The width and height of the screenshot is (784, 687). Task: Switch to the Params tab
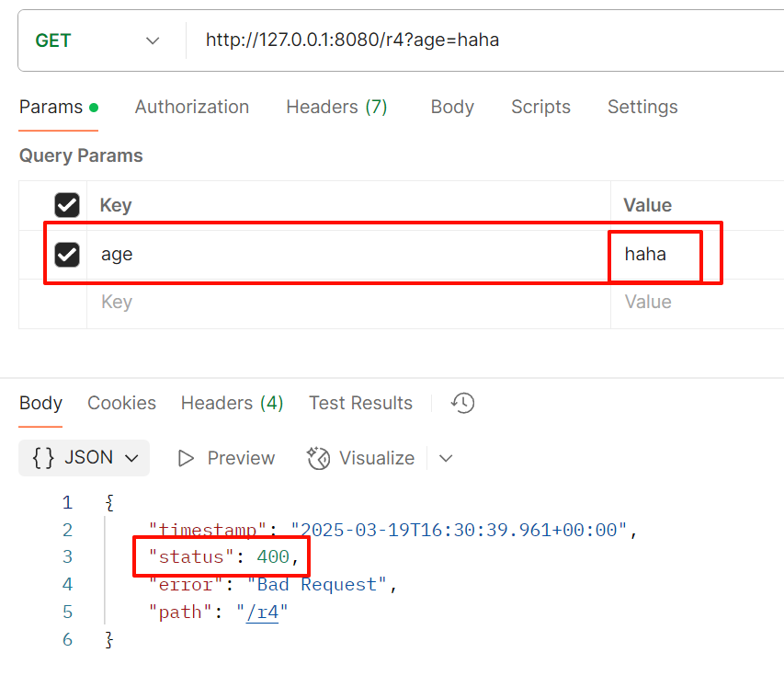pos(59,107)
